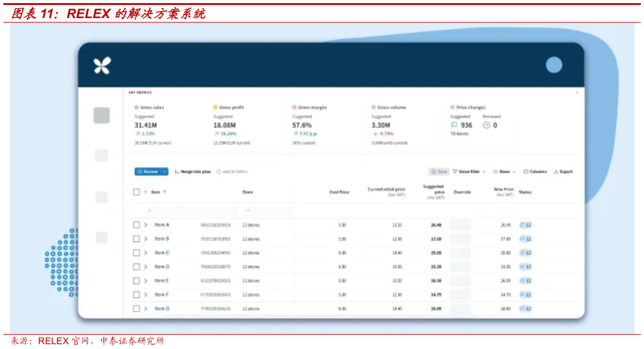Viewport: 644px width, 349px height.
Task: Click the Item column filter search field
Action: 191,210
